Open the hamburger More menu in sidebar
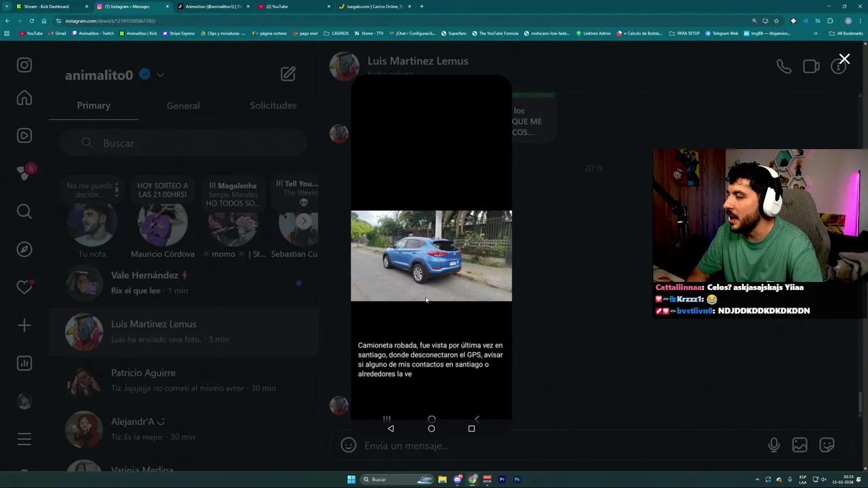868x488 pixels. pyautogui.click(x=24, y=439)
